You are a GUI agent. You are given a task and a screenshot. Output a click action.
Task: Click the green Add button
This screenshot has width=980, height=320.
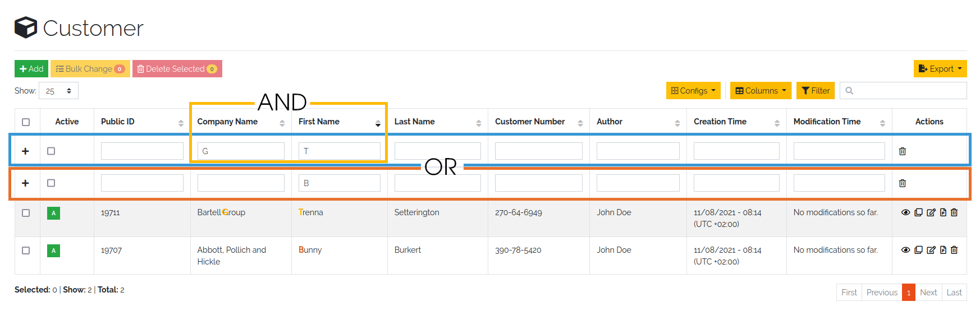click(x=31, y=69)
